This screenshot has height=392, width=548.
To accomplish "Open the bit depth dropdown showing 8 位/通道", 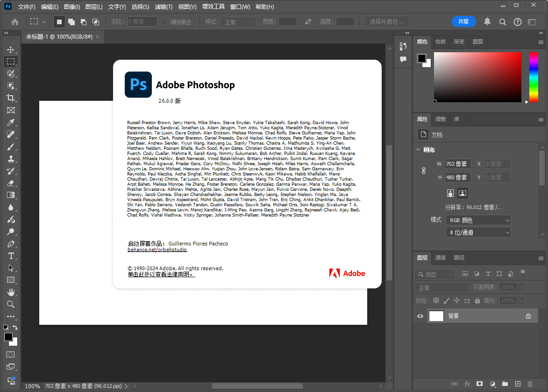I will click(x=478, y=232).
